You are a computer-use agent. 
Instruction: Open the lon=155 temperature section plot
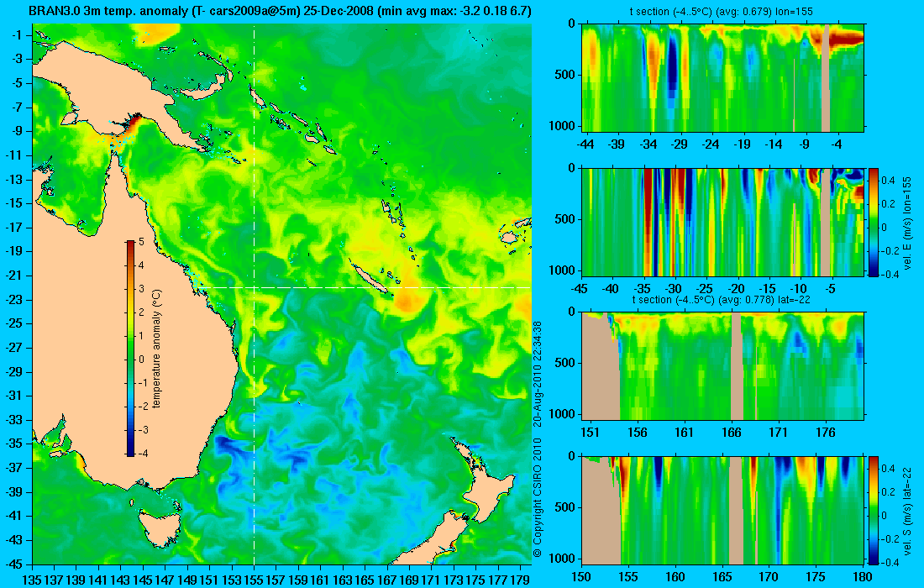click(x=723, y=78)
